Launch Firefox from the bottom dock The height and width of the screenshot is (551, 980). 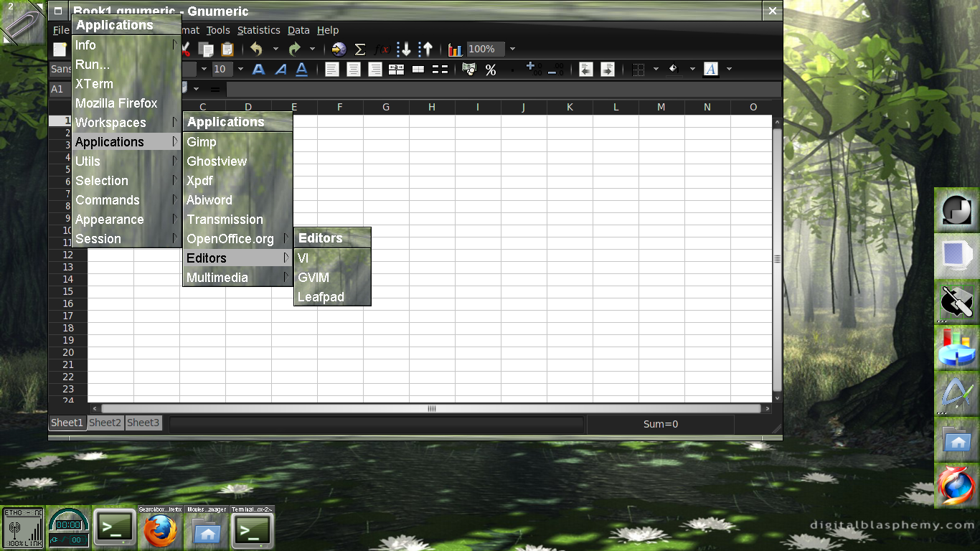[161, 528]
